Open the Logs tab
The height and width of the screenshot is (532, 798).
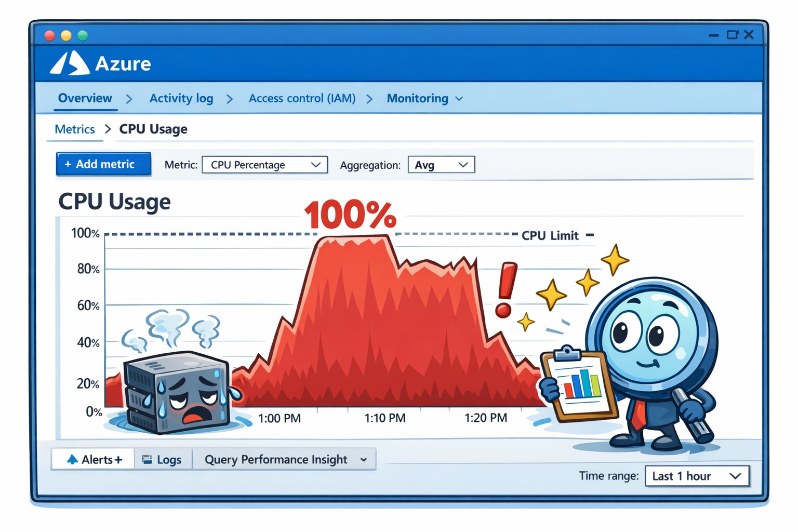coord(163,459)
